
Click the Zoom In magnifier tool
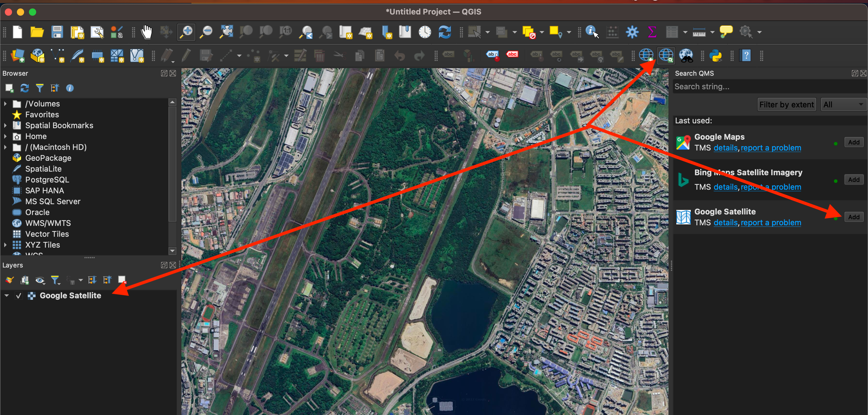coord(186,32)
